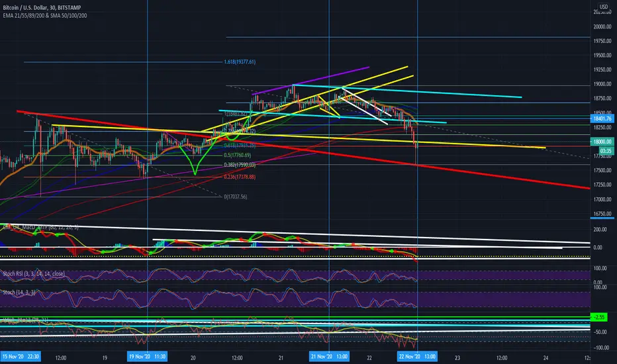Click the 0(17037.56) Fibonacci level label
This screenshot has height=364, width=617.
coord(235,197)
